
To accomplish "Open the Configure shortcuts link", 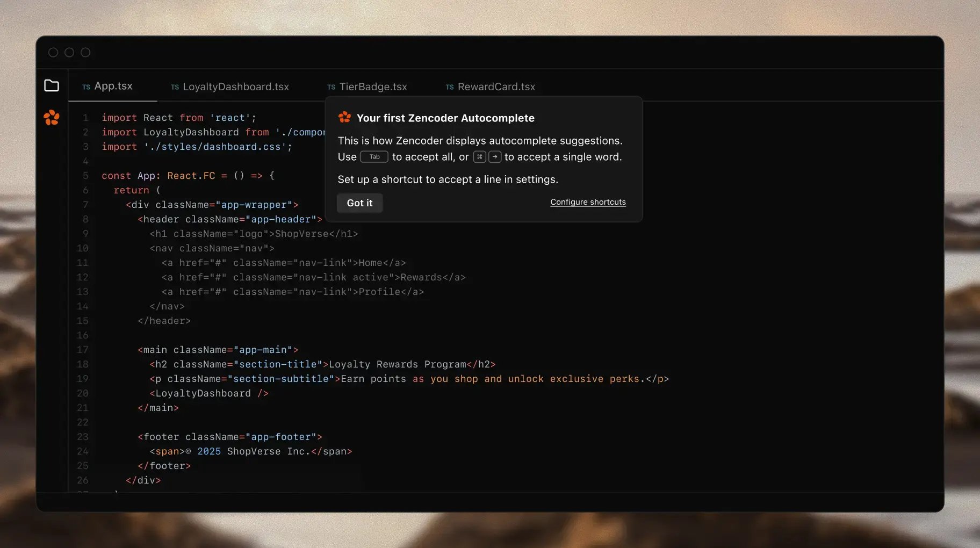I will tap(588, 202).
